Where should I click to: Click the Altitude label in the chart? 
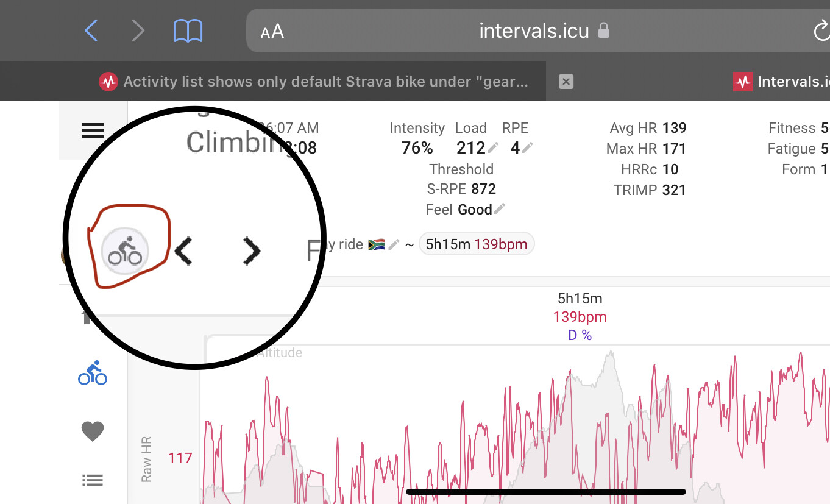[279, 353]
